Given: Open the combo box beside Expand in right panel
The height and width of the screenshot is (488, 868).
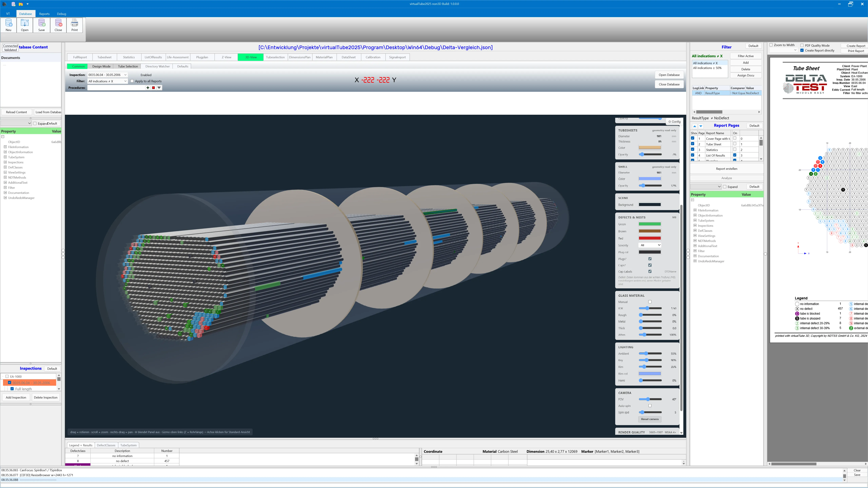Looking at the screenshot, I should point(706,187).
